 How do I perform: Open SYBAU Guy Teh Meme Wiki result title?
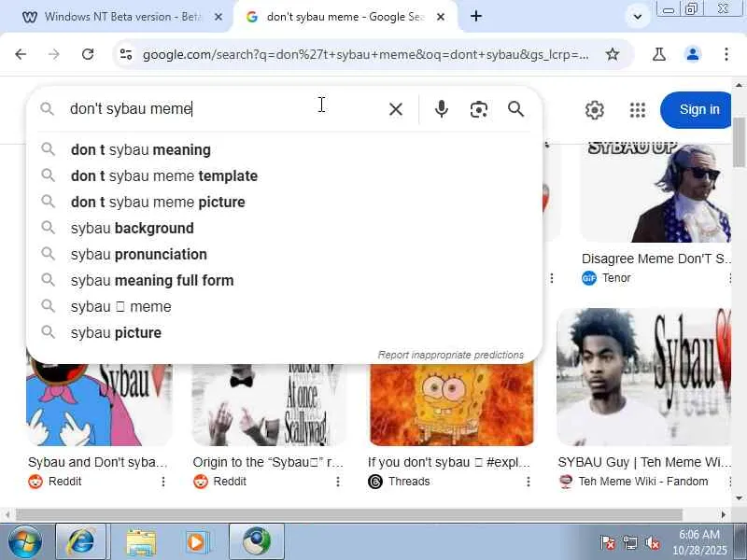coord(644,462)
